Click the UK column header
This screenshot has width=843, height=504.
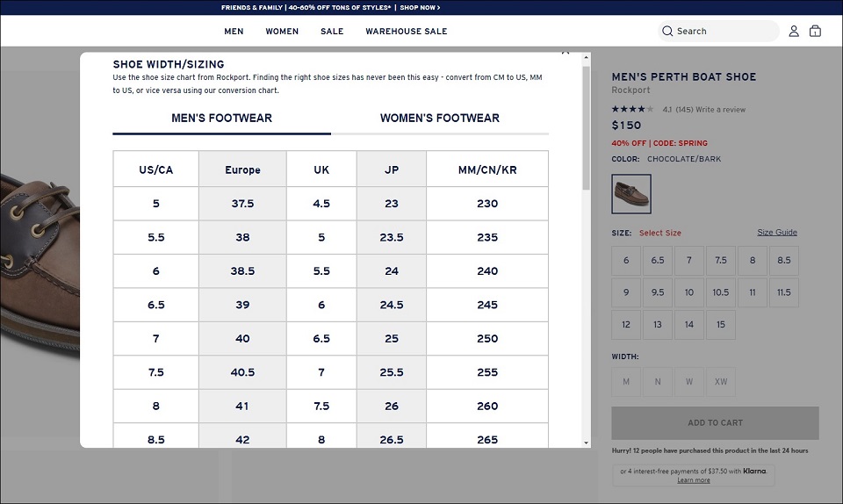321,169
